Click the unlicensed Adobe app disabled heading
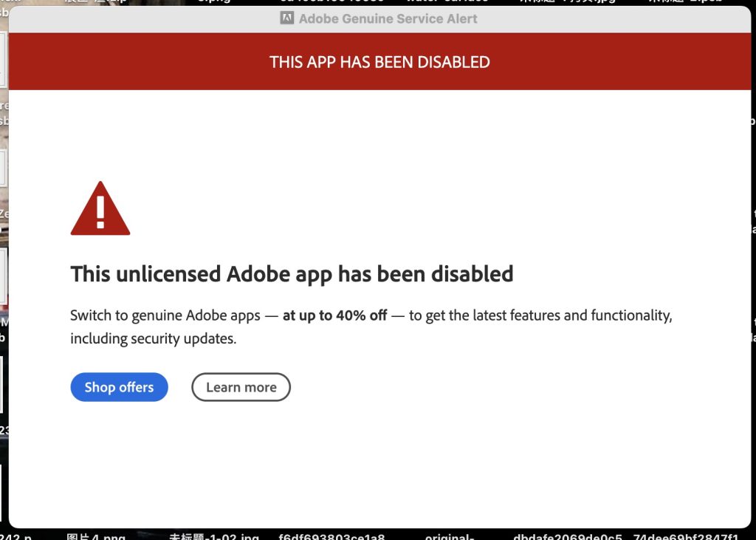Viewport: 756px width, 540px height. (x=292, y=274)
